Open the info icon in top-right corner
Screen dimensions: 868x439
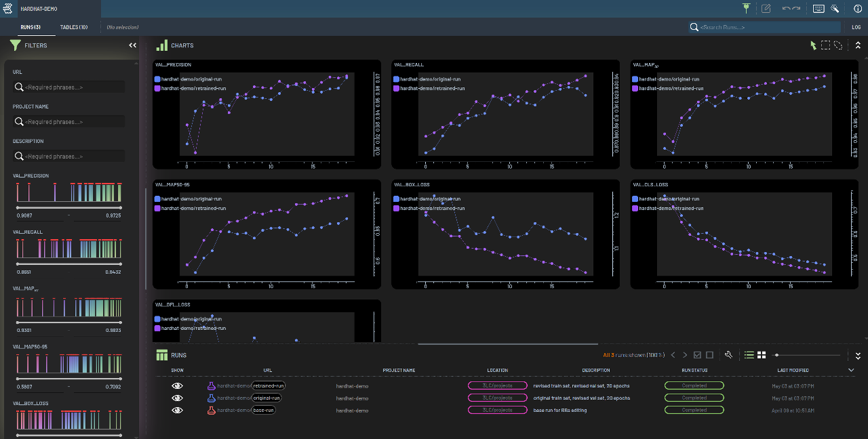[x=857, y=9]
